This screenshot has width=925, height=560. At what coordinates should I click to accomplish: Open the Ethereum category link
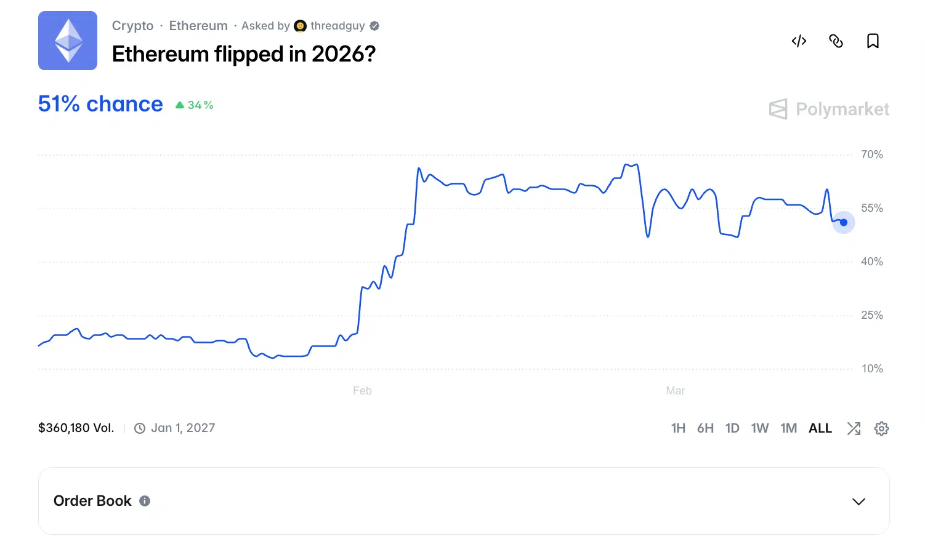(198, 26)
